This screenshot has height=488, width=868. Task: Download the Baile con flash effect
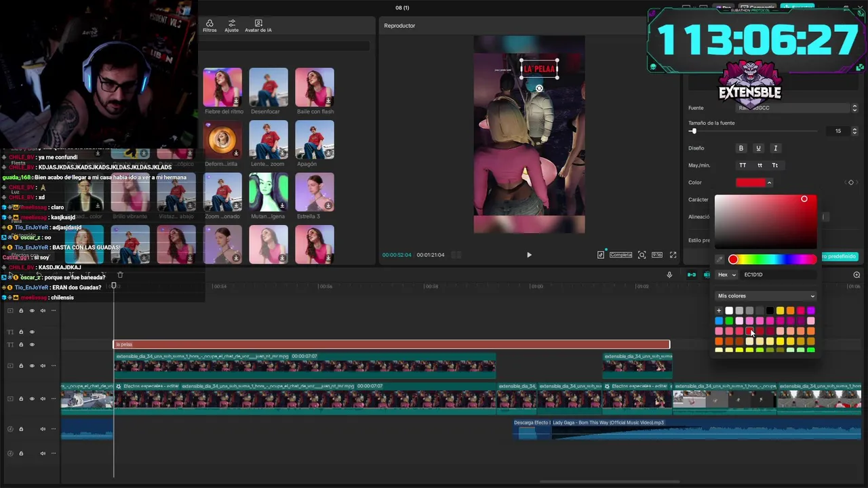tap(328, 101)
